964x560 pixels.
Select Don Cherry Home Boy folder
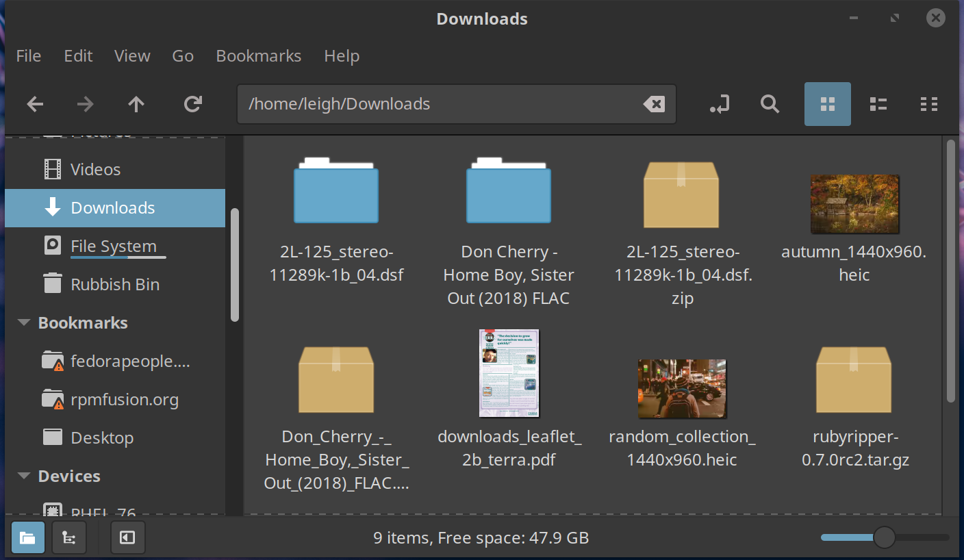pyautogui.click(x=509, y=190)
